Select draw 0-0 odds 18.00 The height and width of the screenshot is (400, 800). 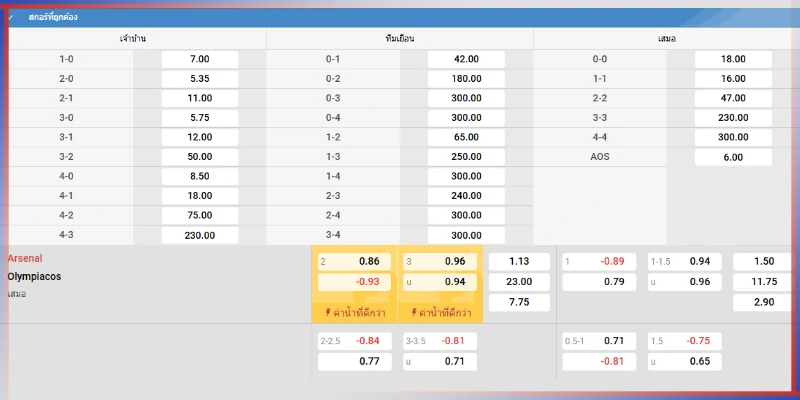[733, 59]
